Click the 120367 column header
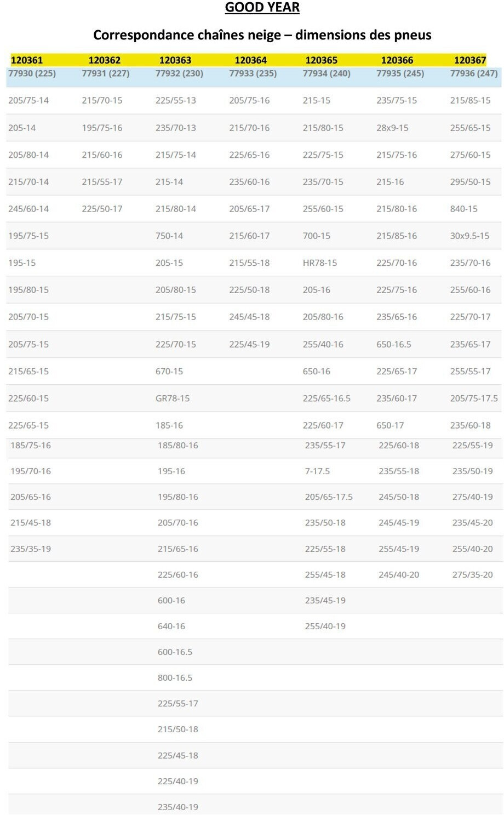The width and height of the screenshot is (504, 815). point(469,60)
